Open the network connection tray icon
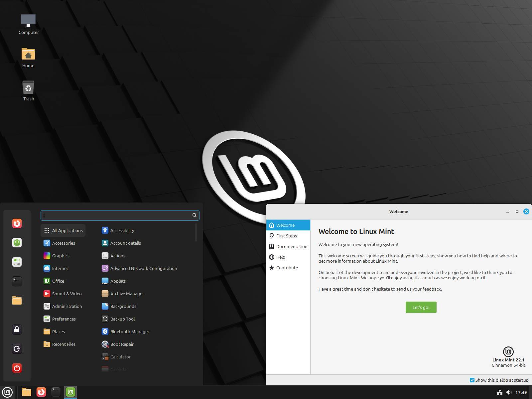 coord(499,393)
